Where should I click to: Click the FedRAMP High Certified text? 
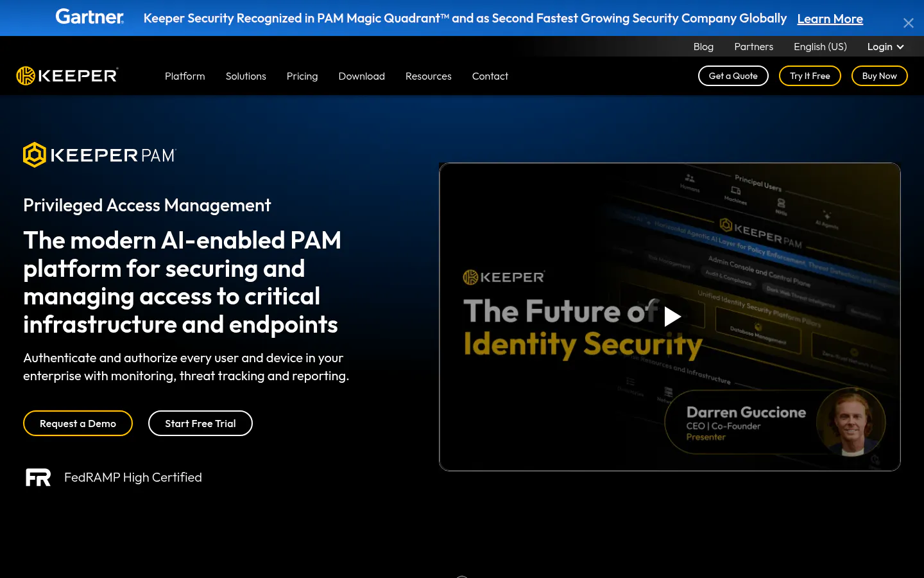click(x=133, y=477)
